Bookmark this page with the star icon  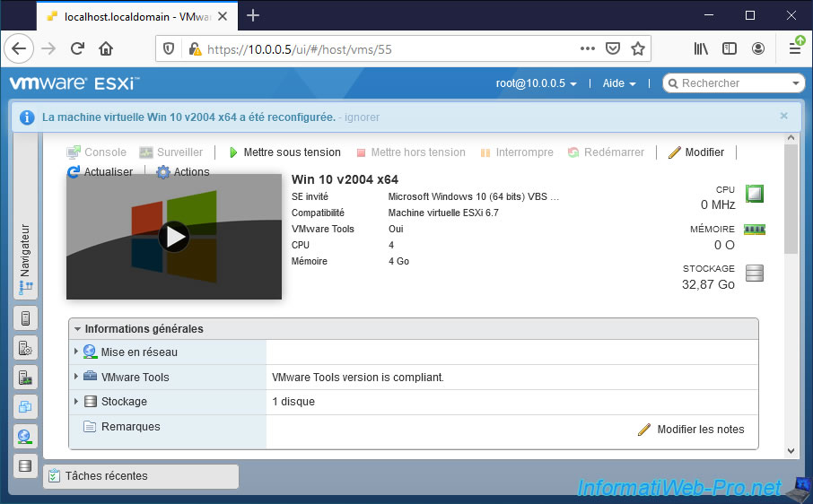[638, 48]
